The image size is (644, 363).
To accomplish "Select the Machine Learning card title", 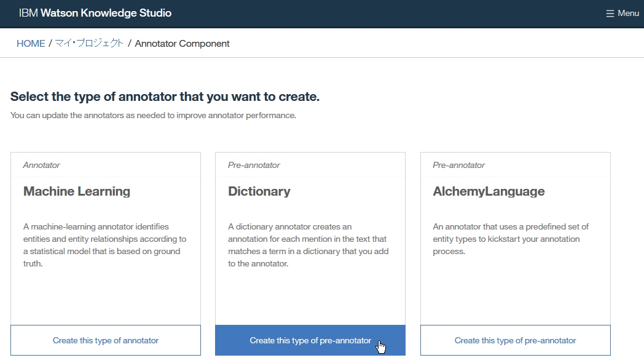I will (x=77, y=191).
